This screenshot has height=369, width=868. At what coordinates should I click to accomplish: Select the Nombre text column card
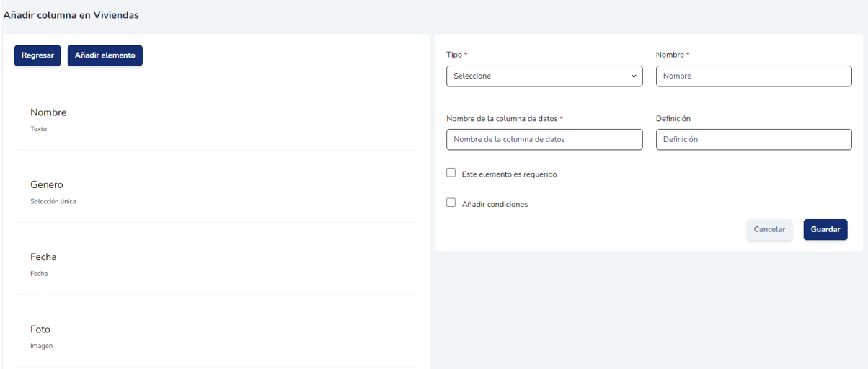coord(216,120)
